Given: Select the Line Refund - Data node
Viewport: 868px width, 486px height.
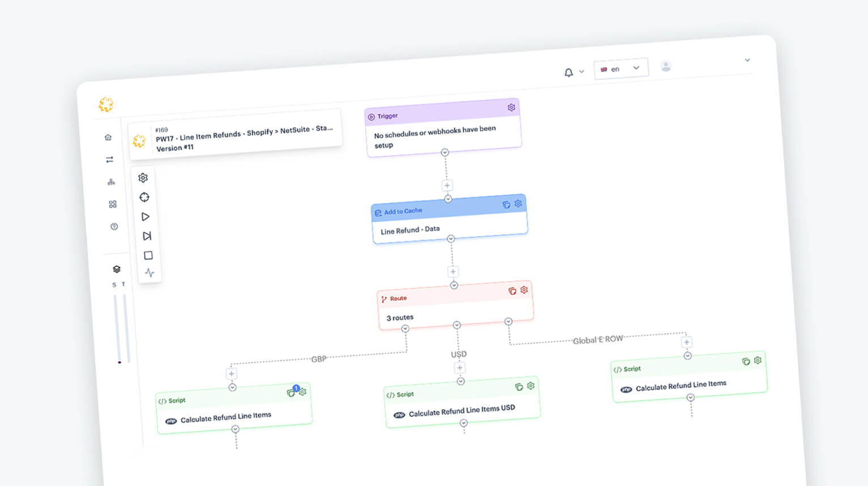Looking at the screenshot, I should [x=450, y=219].
